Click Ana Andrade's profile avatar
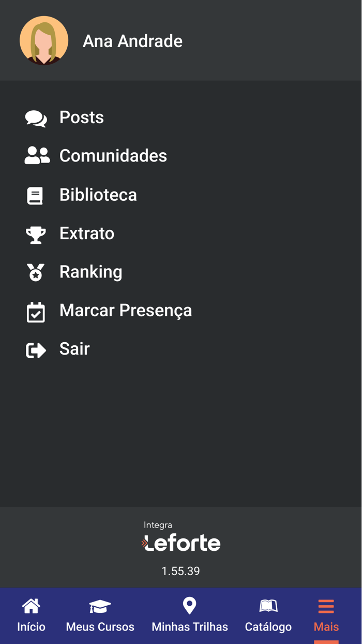The width and height of the screenshot is (362, 644). 44,40
